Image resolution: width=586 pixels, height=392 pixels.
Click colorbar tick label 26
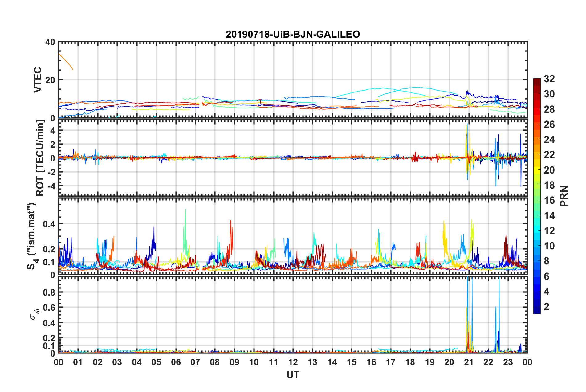click(x=549, y=125)
